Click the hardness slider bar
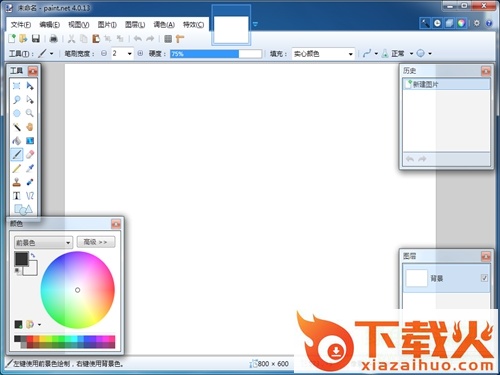The image size is (500, 375). click(216, 54)
